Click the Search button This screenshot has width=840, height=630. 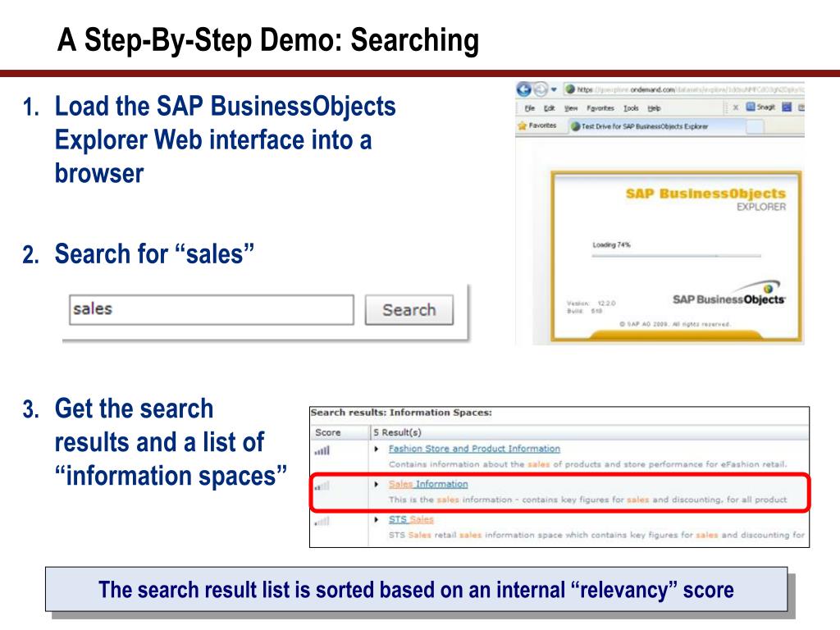[x=409, y=309]
